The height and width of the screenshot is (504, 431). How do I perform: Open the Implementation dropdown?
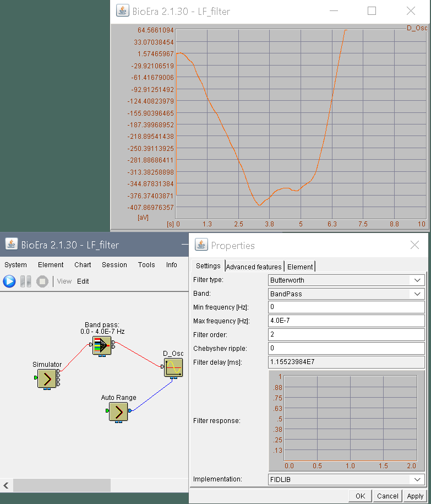[x=346, y=479]
